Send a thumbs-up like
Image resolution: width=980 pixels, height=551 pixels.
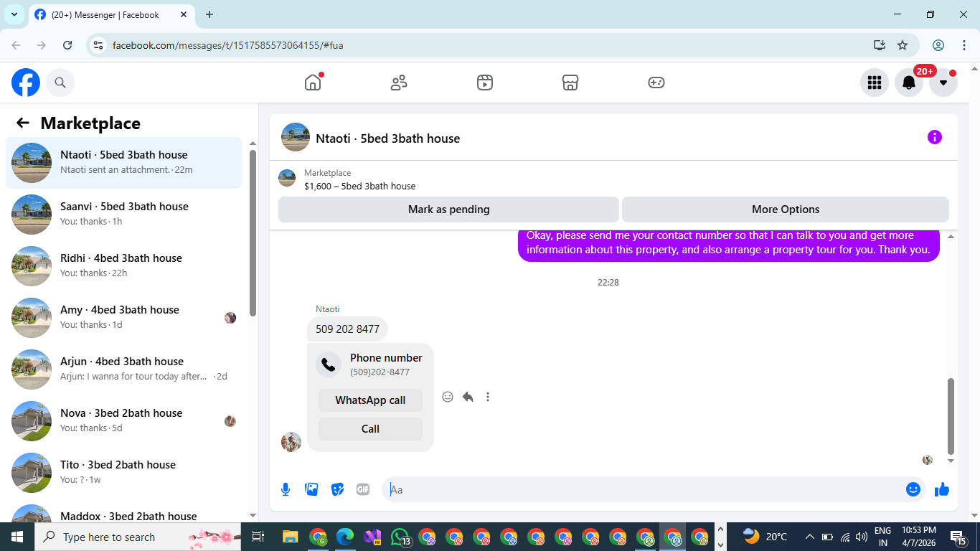pos(942,489)
